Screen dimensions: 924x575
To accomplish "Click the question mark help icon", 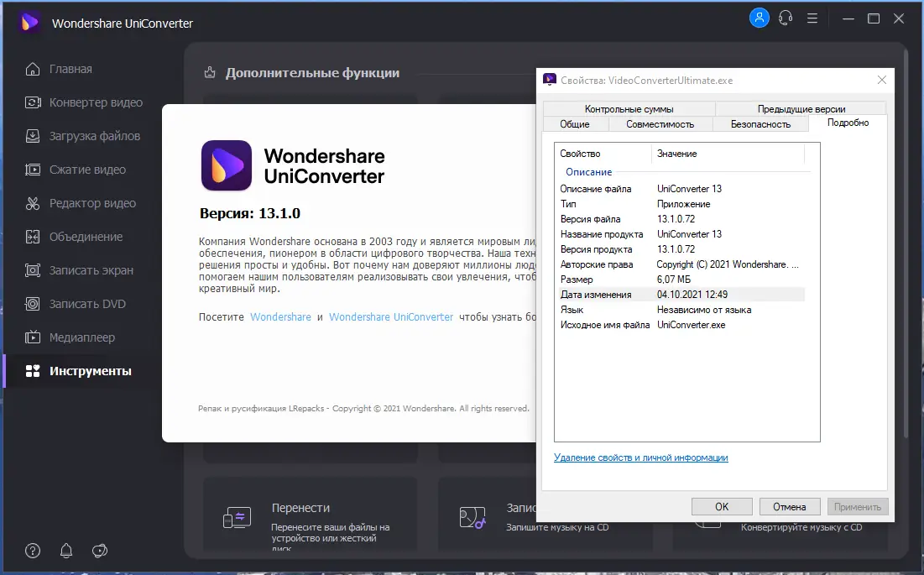I will point(32,551).
